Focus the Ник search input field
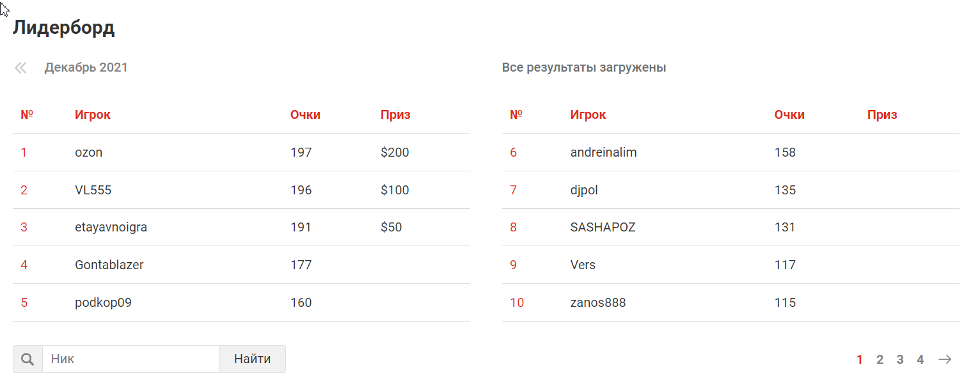The image size is (980, 390). [131, 359]
